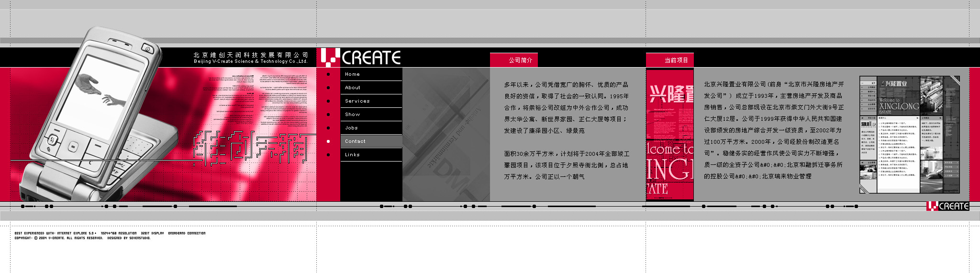Click the line starting 设部颁发的房地产综合开发一级资质
Screen dimensions: 980x278
772,130
